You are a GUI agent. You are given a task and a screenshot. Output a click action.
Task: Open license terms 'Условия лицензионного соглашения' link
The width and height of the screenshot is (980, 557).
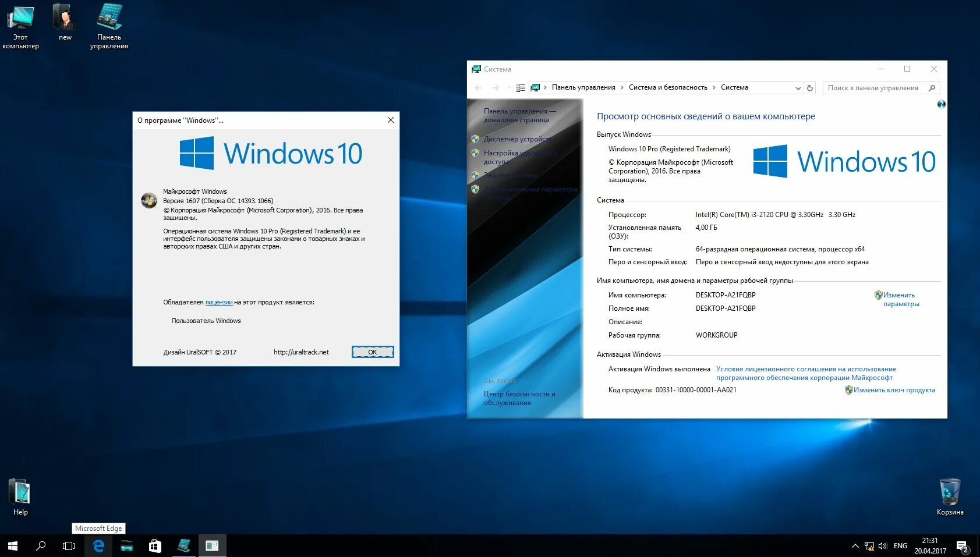coord(806,373)
